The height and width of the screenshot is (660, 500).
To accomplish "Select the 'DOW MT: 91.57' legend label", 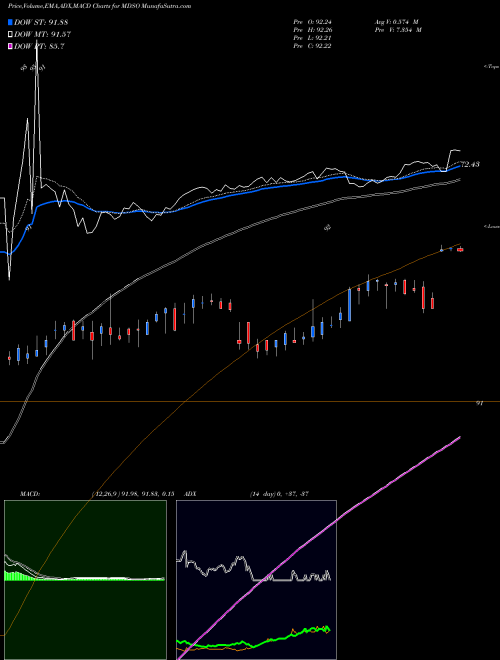I will pos(43,35).
